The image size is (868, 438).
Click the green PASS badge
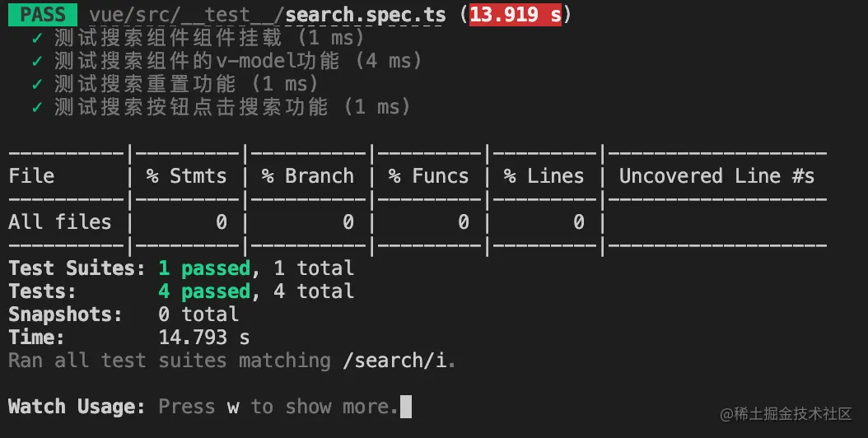pos(44,15)
